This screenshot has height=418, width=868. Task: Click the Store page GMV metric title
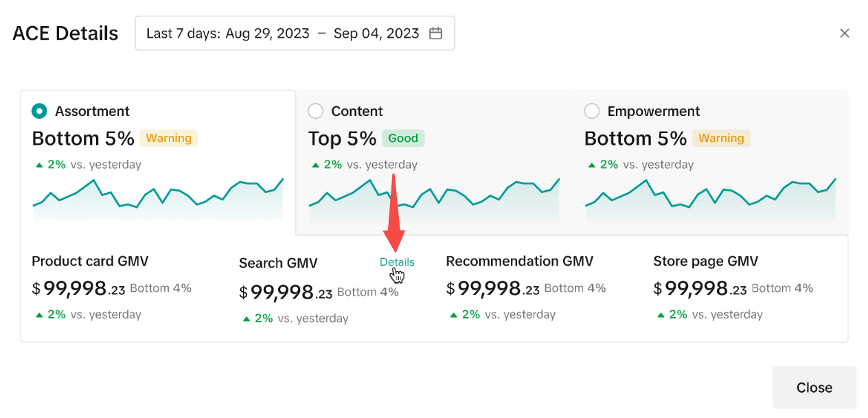tap(705, 261)
